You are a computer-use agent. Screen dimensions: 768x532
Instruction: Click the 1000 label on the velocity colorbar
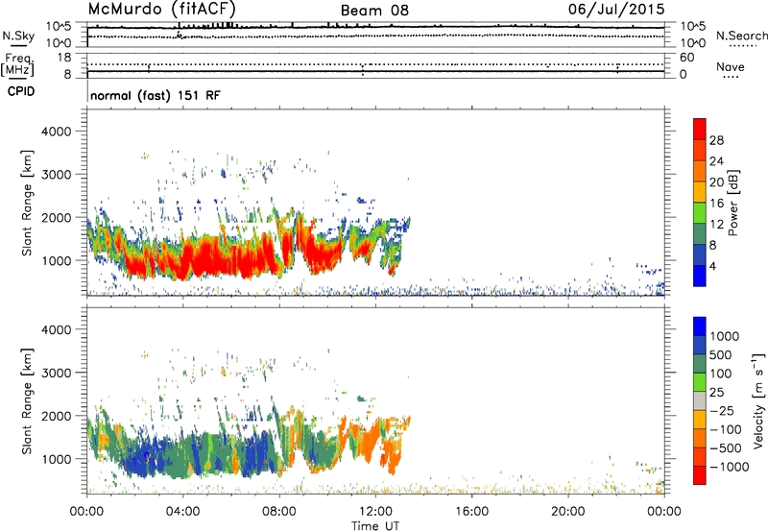pos(725,336)
